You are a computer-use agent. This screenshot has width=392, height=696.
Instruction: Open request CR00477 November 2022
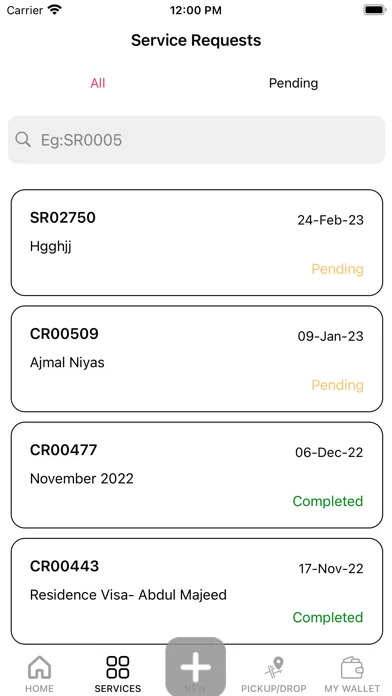tap(197, 475)
